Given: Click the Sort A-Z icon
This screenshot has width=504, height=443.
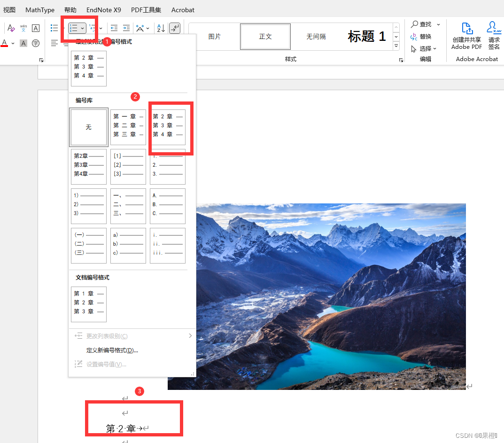Looking at the screenshot, I should pyautogui.click(x=161, y=28).
